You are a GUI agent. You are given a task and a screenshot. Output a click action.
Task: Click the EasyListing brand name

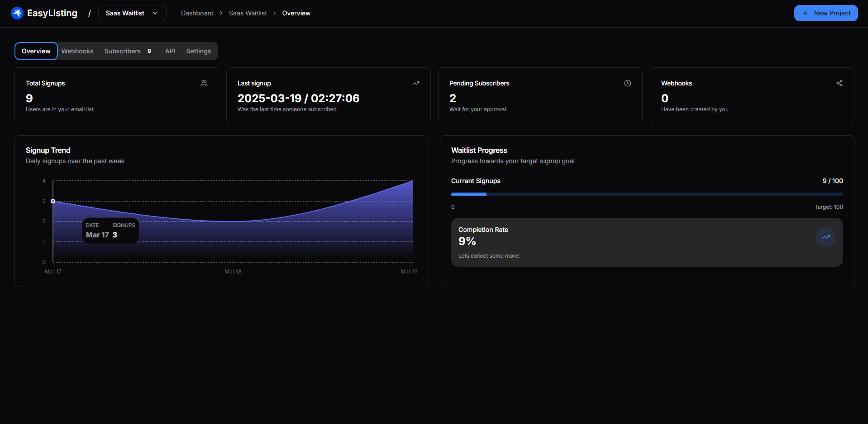coord(52,13)
